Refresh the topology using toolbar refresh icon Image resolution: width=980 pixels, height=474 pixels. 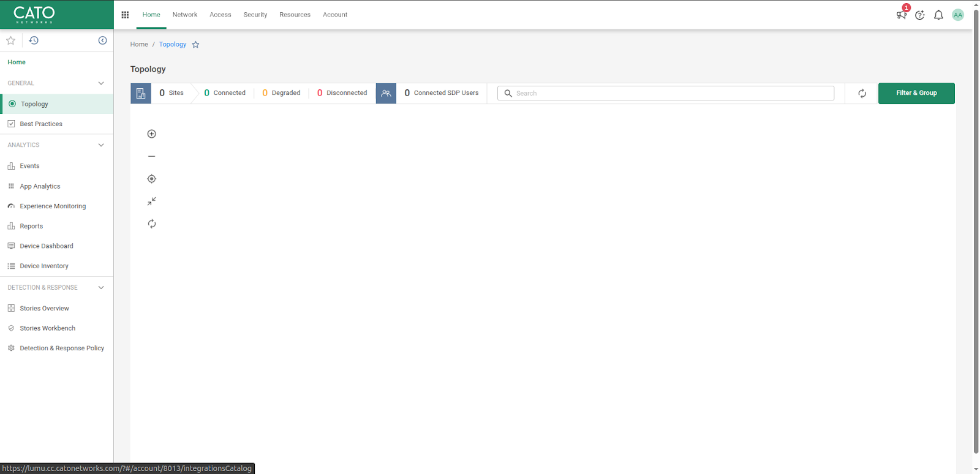click(862, 94)
